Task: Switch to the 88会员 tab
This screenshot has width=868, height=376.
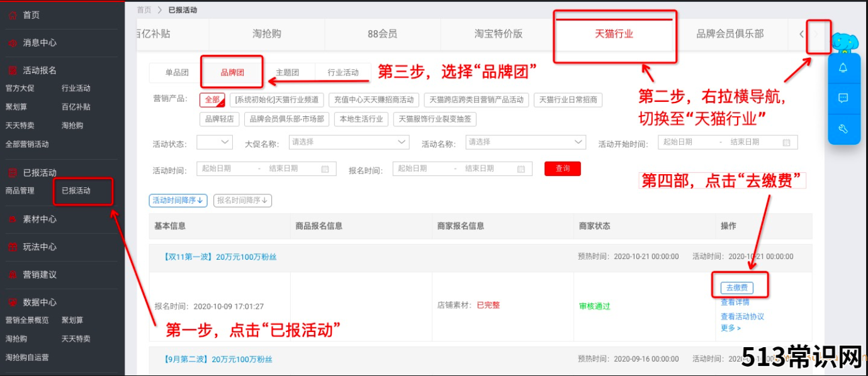Action: (x=382, y=34)
